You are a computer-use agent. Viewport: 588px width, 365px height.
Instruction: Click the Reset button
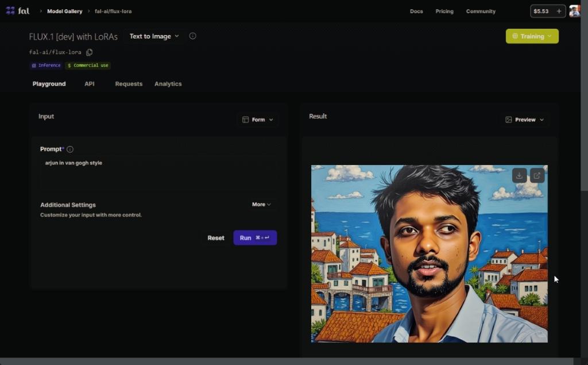point(216,238)
